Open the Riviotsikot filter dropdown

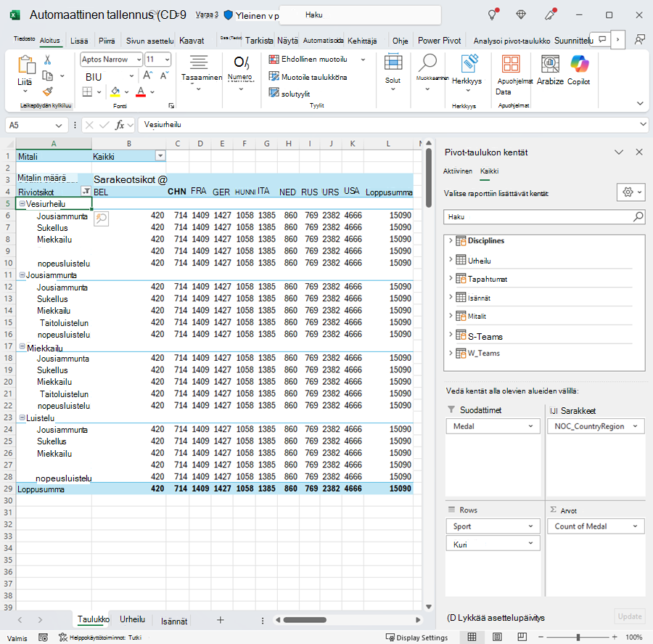(86, 192)
